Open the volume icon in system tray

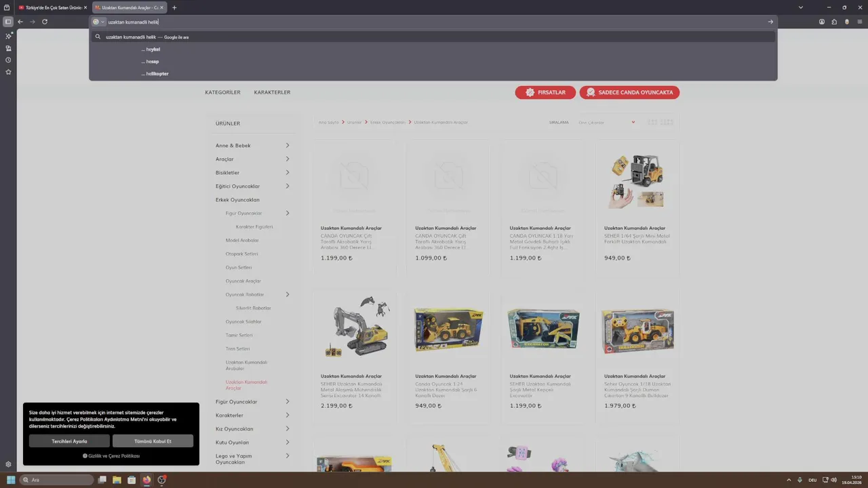(x=833, y=480)
